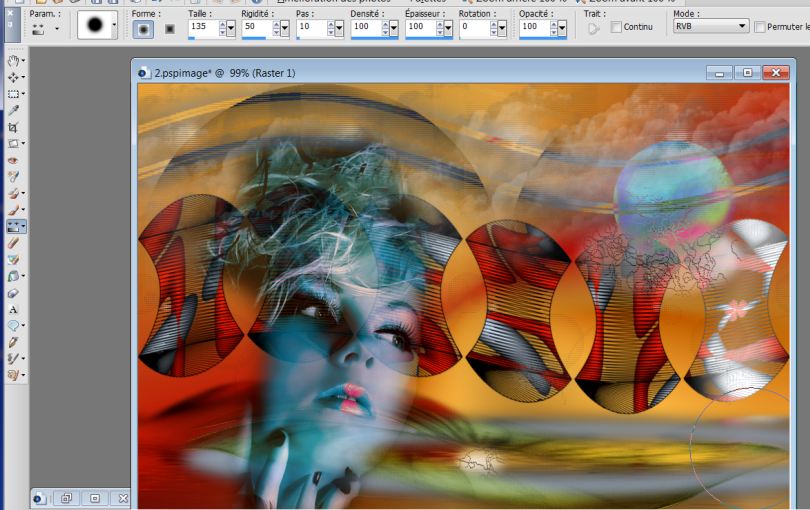The width and height of the screenshot is (810, 510).
Task: Open the Taille slider dropdown arrow
Action: [x=231, y=28]
